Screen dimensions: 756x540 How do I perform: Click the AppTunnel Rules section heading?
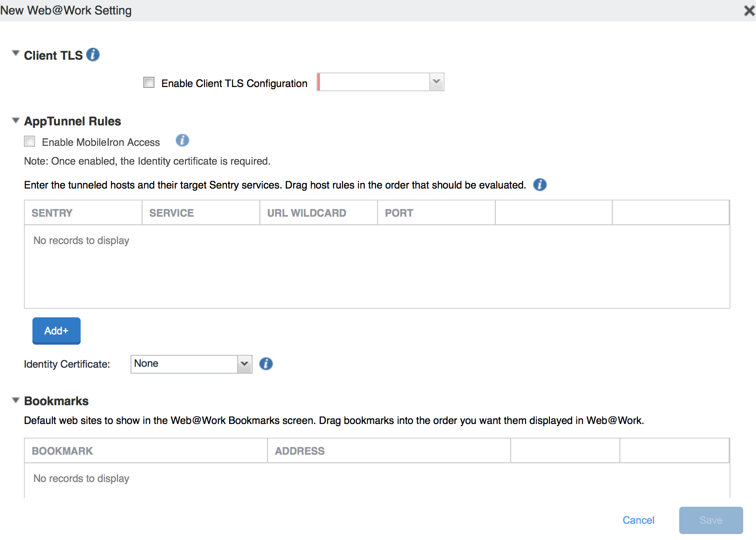pos(73,121)
